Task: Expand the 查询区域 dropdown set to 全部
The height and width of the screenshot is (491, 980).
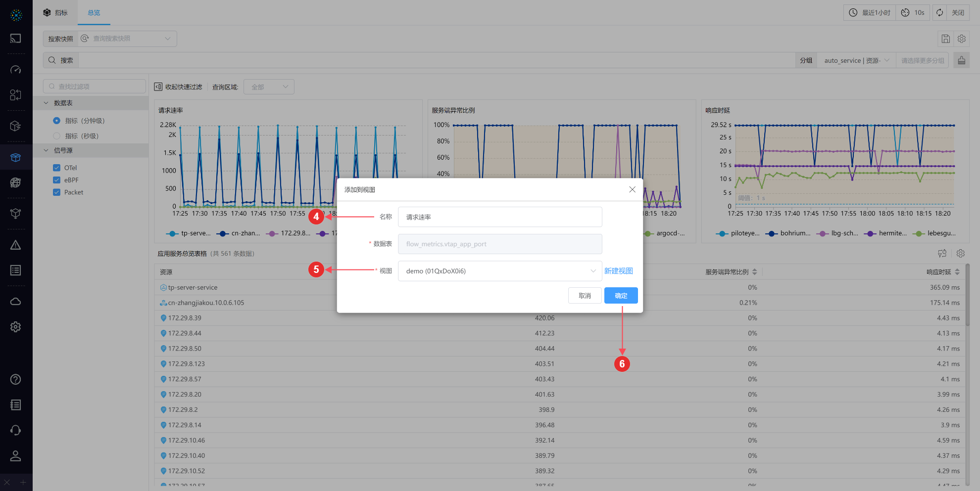Action: [269, 87]
